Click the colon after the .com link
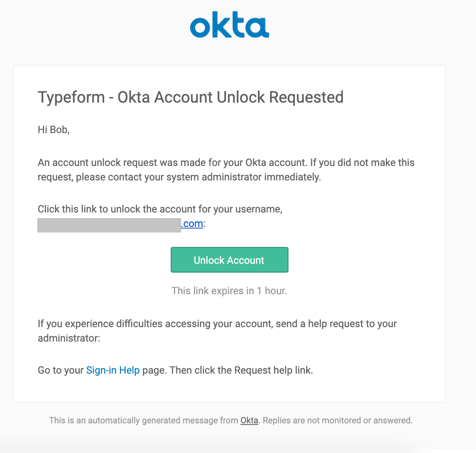The height and width of the screenshot is (453, 476). (204, 224)
